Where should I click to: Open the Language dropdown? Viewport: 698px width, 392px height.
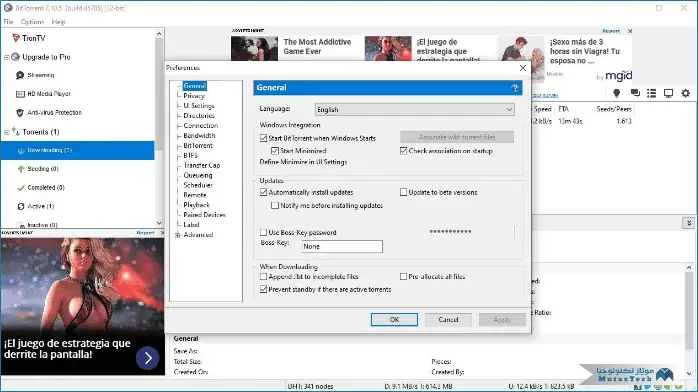point(414,109)
